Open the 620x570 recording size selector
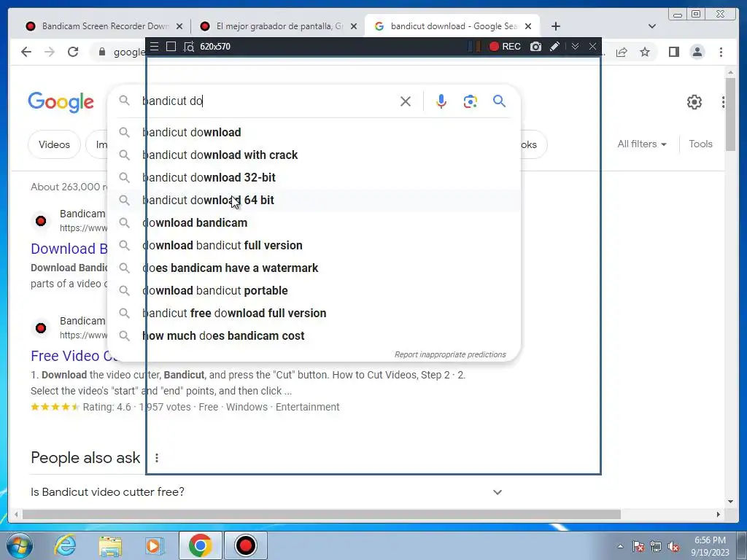This screenshot has width=747, height=560. click(x=215, y=46)
